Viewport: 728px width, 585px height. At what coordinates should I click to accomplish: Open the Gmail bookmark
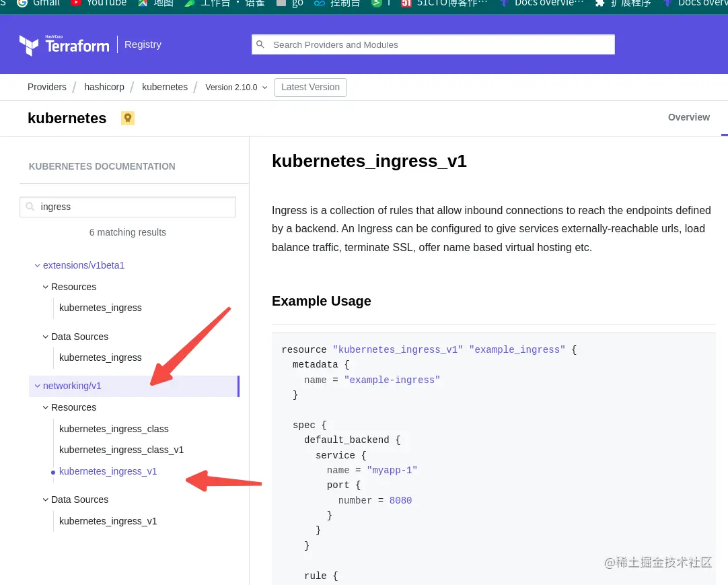38,4
